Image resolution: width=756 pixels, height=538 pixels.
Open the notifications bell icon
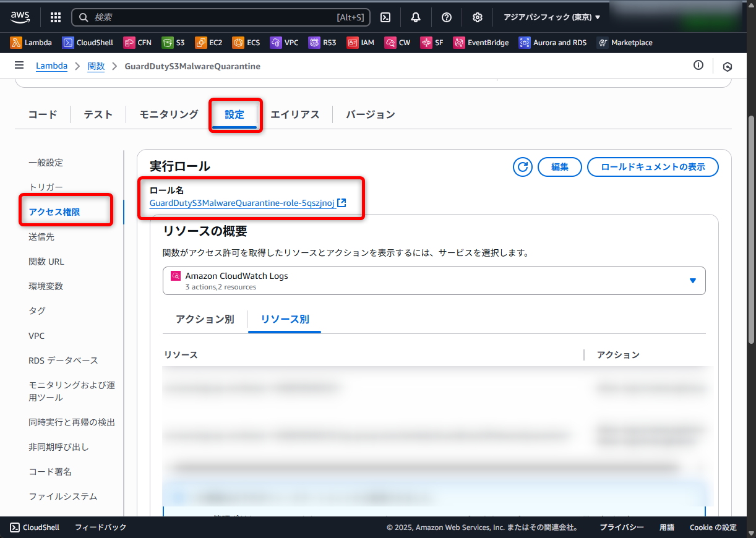[416, 17]
